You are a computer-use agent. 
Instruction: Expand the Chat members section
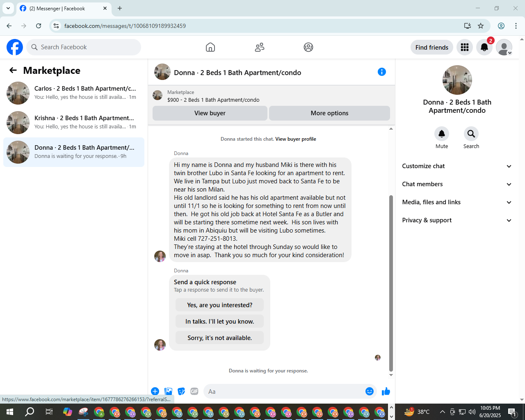[x=457, y=184]
